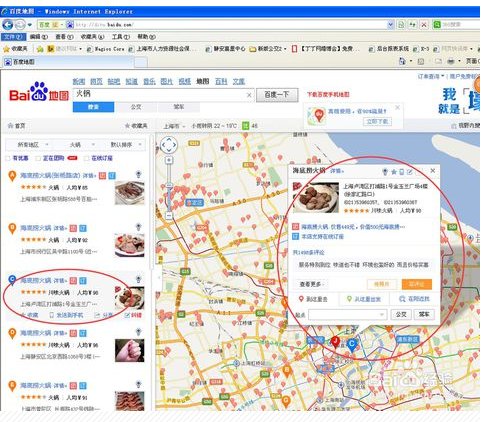Click the 首页 home link

[17, 126]
